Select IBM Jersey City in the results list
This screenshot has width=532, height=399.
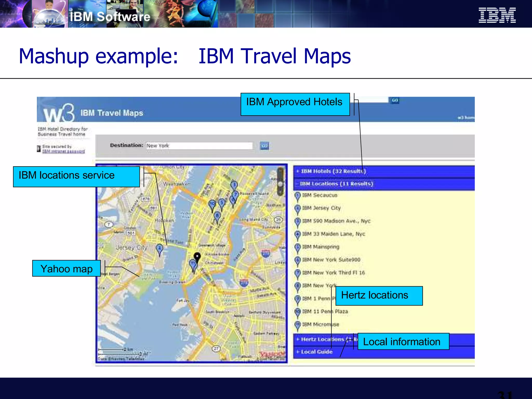click(321, 208)
